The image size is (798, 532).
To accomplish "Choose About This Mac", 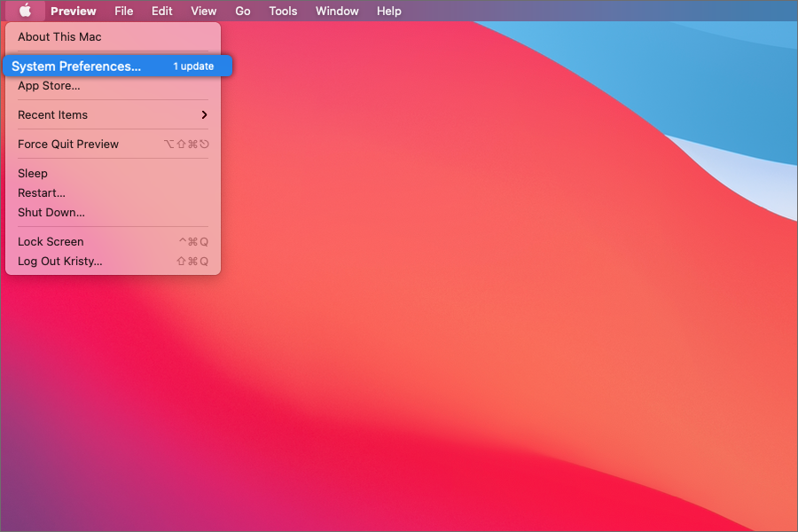I will click(59, 37).
